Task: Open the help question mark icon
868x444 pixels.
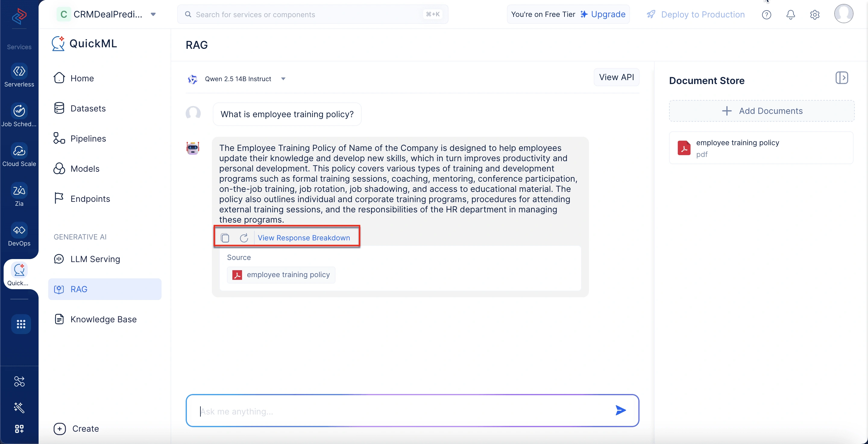Action: tap(766, 14)
